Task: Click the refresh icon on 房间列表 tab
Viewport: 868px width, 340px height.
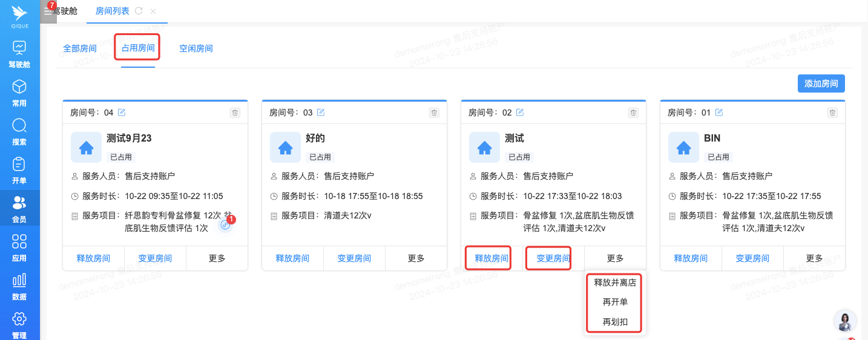Action: (x=139, y=11)
